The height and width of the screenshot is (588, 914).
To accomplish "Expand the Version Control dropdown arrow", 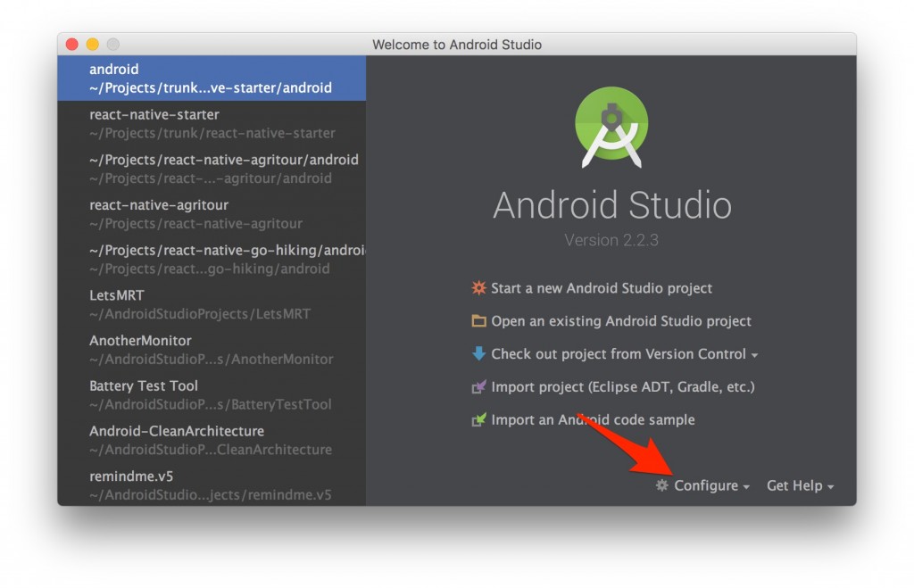I will coord(754,355).
